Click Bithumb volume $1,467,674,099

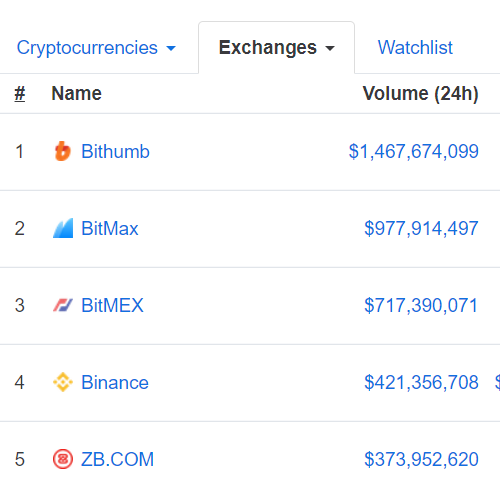point(414,151)
